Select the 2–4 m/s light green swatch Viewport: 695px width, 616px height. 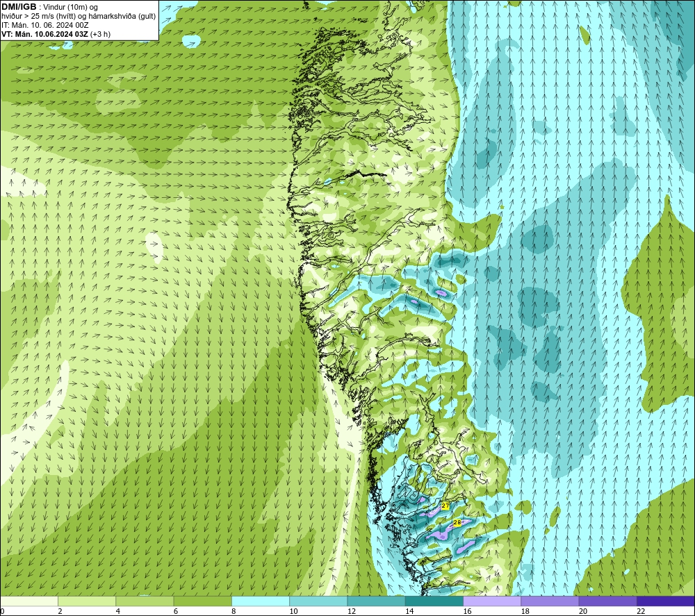pyautogui.click(x=87, y=601)
